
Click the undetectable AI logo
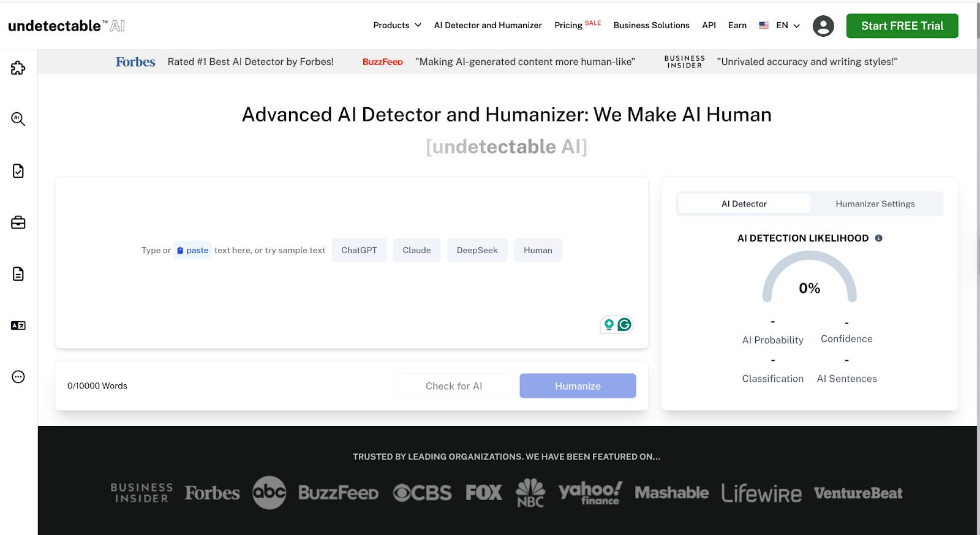(x=66, y=26)
